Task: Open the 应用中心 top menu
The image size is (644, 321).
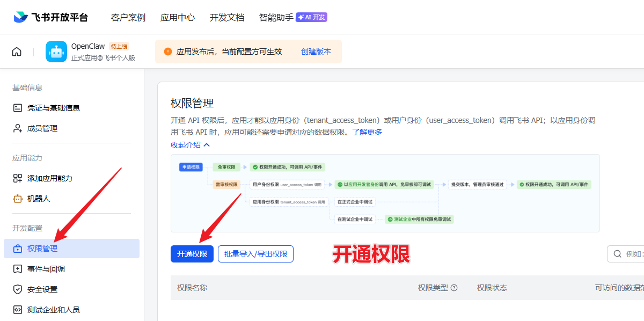Action: pyautogui.click(x=177, y=17)
